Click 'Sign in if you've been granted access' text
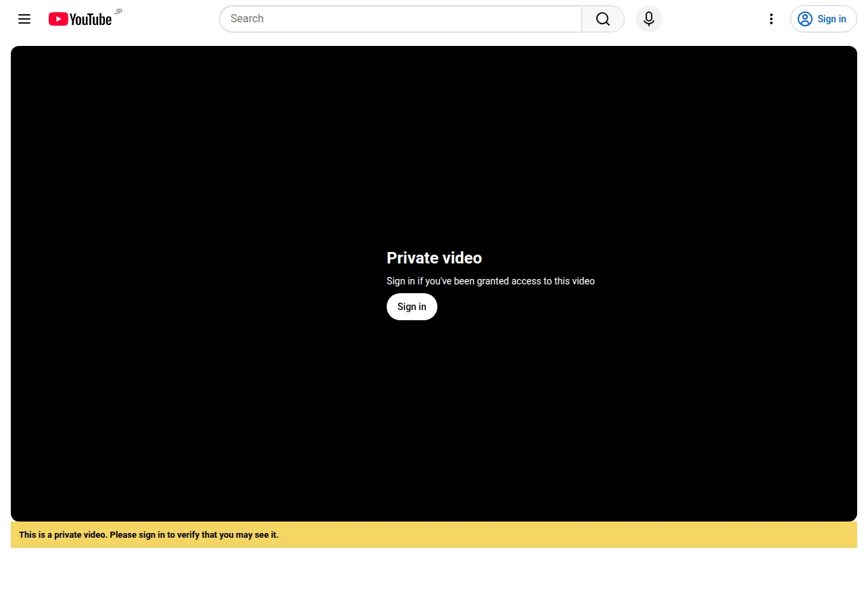Image resolution: width=868 pixels, height=608 pixels. tap(491, 281)
